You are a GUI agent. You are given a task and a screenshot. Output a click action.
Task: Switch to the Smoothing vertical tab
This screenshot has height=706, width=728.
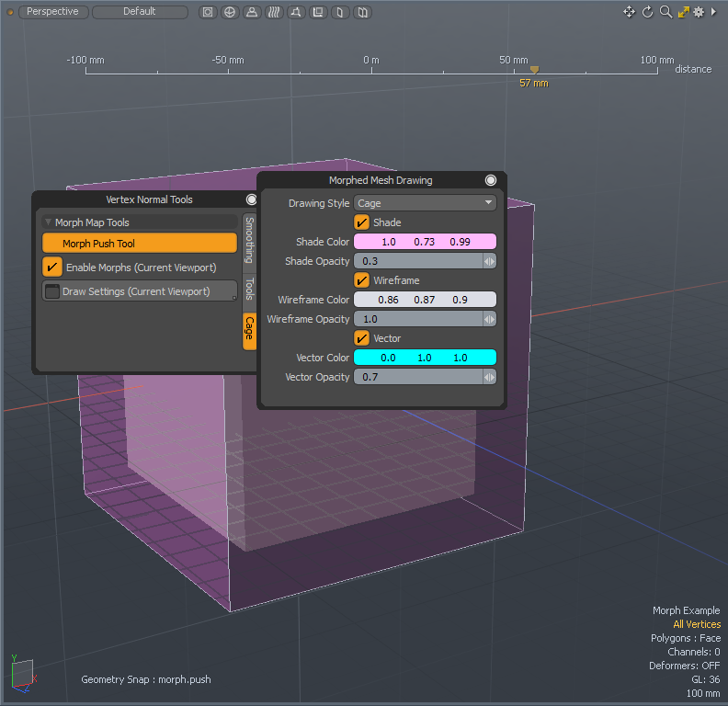[x=249, y=241]
